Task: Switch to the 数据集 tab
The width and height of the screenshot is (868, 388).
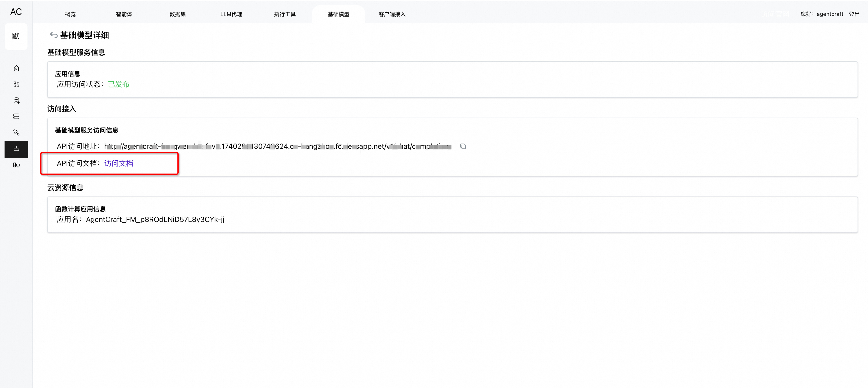Action: 177,14
